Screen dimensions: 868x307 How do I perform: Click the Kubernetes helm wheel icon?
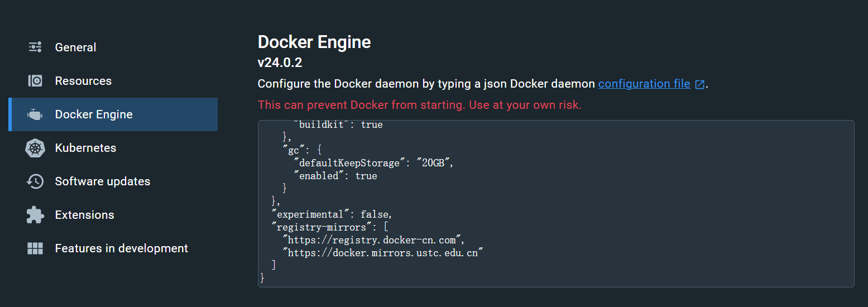pyautogui.click(x=35, y=148)
